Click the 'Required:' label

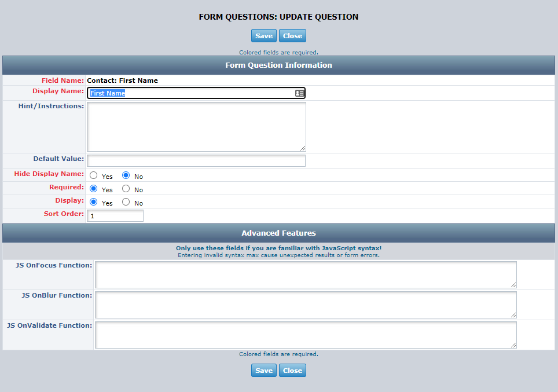[x=67, y=187]
